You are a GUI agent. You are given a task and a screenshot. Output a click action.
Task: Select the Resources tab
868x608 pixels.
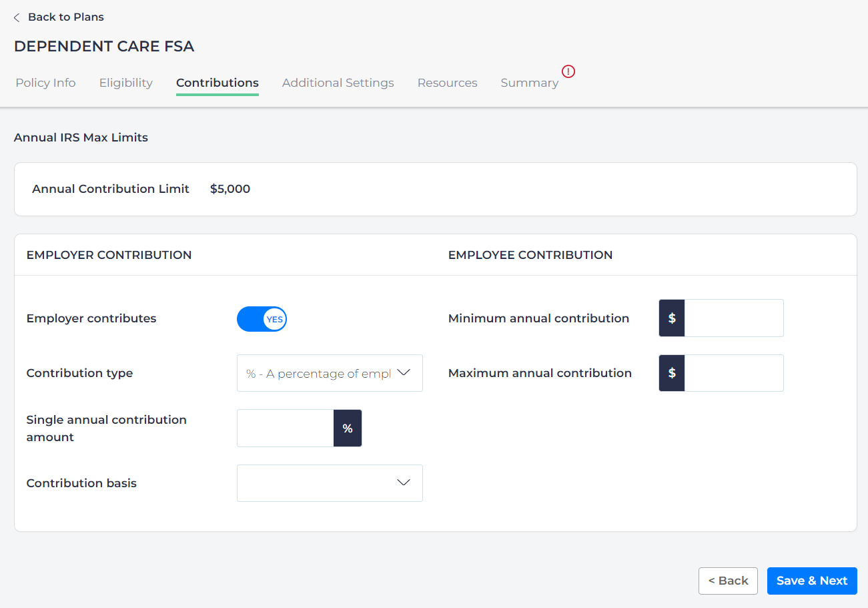pos(447,83)
